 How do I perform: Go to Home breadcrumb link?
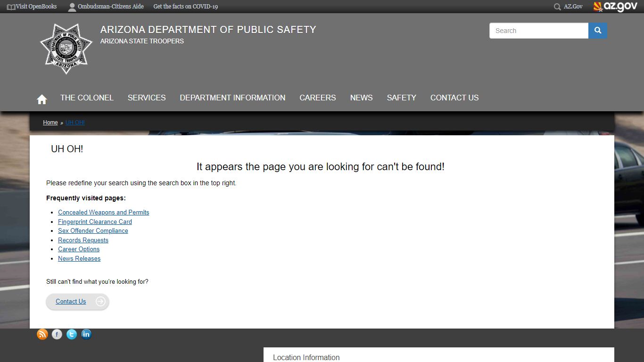click(x=50, y=123)
